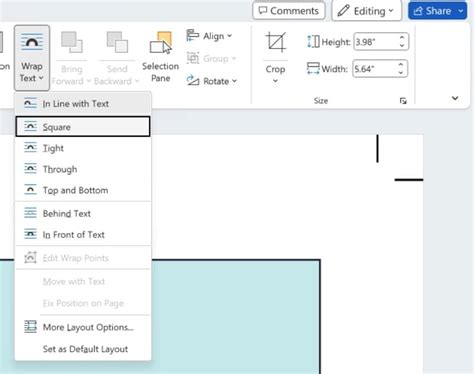
Task: Click the Top and Bottom wrap icon
Action: (30, 190)
